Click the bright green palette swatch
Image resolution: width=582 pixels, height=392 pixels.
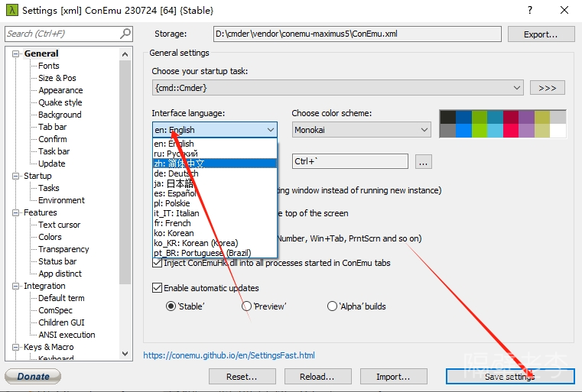480,131
